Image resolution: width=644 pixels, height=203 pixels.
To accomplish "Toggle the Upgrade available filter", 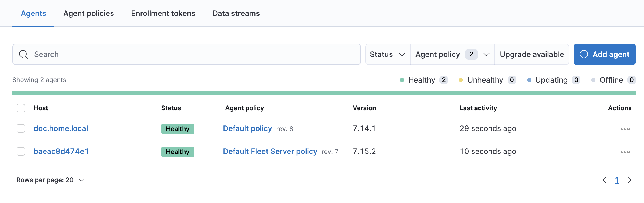I will (532, 54).
